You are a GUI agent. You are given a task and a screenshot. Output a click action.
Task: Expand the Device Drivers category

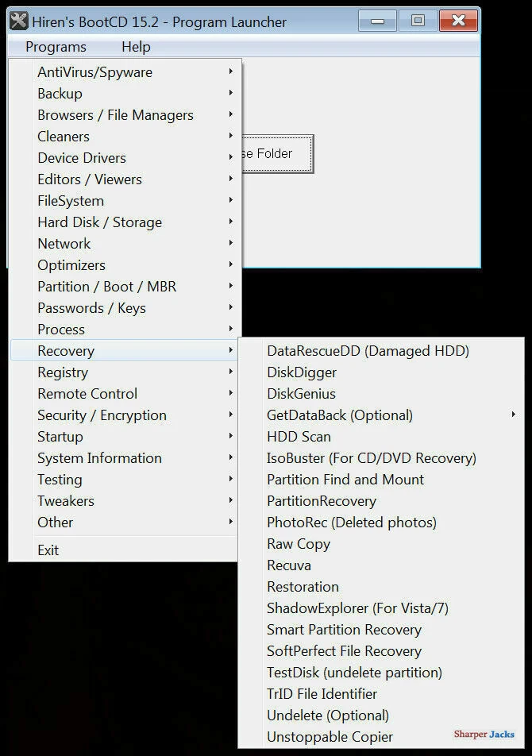125,158
